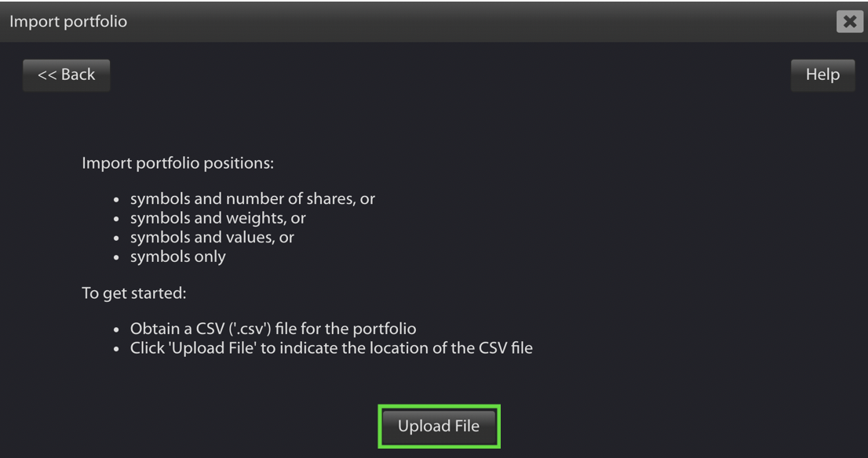Click the bullet dot before 'symbols only'
The image size is (868, 458).
tap(116, 258)
